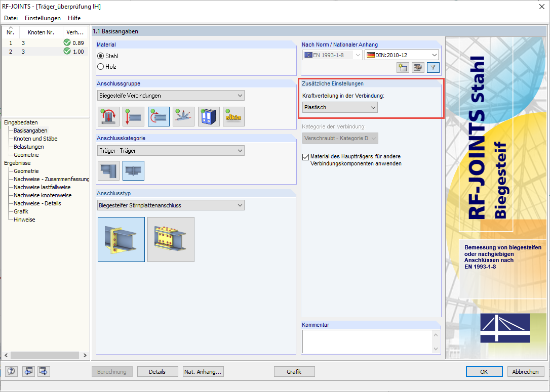Click the Abbrechen button
The width and height of the screenshot is (550, 392).
pyautogui.click(x=526, y=372)
